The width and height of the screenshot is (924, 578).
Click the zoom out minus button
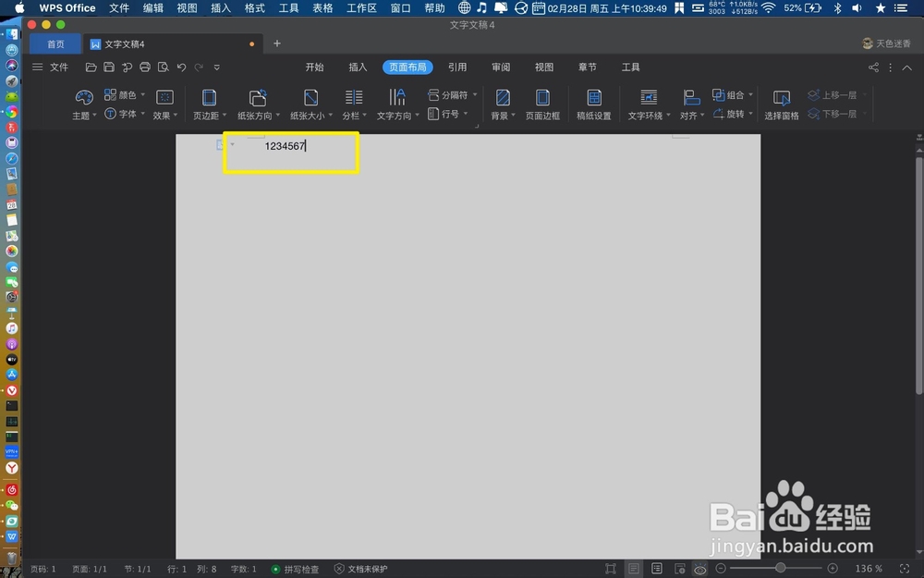[720, 569]
